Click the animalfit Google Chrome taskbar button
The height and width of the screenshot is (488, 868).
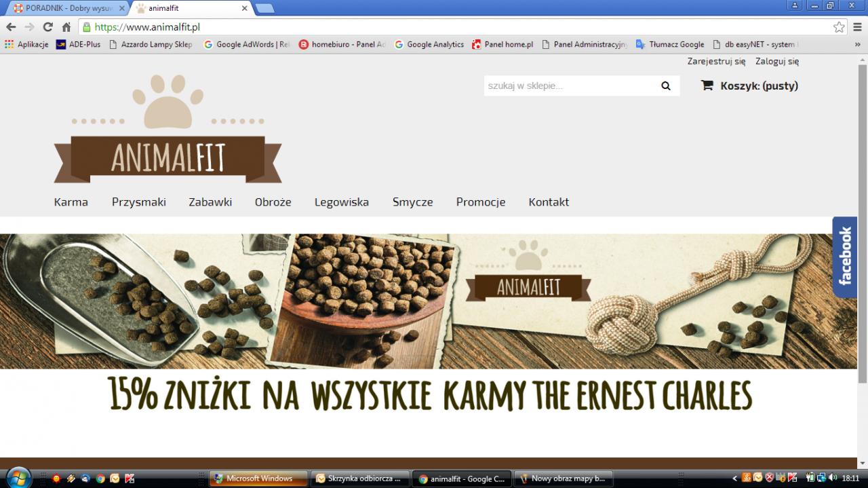tap(462, 478)
